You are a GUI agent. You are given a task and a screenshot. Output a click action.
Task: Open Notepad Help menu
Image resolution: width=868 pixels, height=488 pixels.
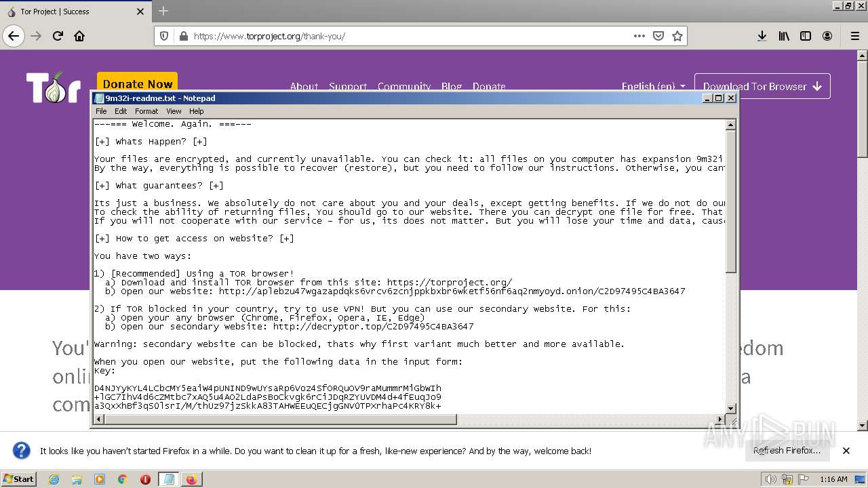pyautogui.click(x=196, y=111)
